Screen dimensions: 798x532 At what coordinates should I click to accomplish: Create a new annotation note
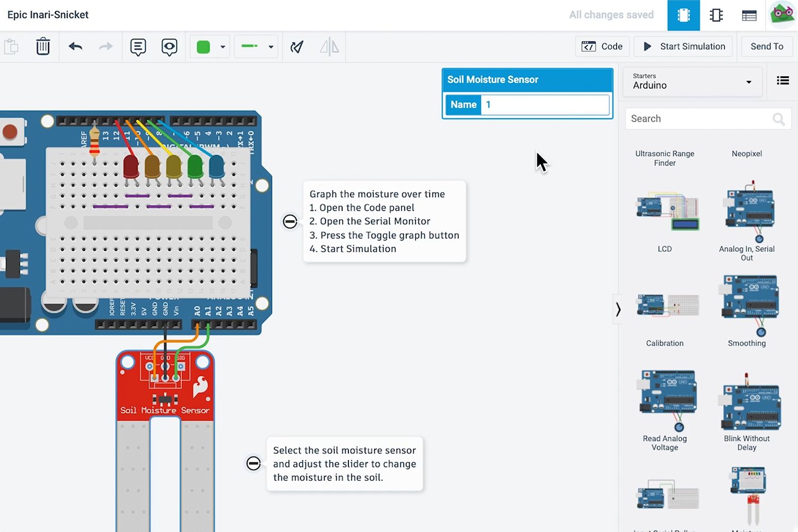[138, 46]
